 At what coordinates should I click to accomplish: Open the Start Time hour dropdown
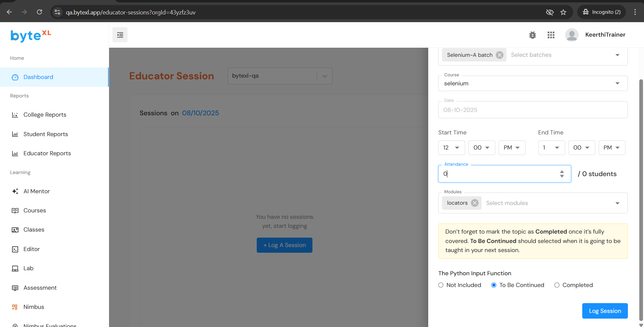pos(451,148)
